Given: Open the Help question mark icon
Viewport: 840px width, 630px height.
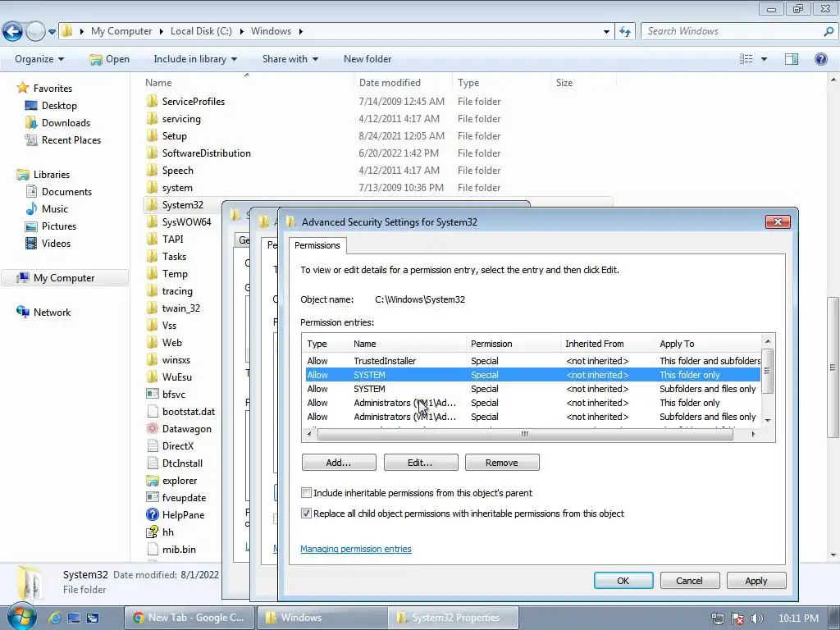Looking at the screenshot, I should 820,59.
